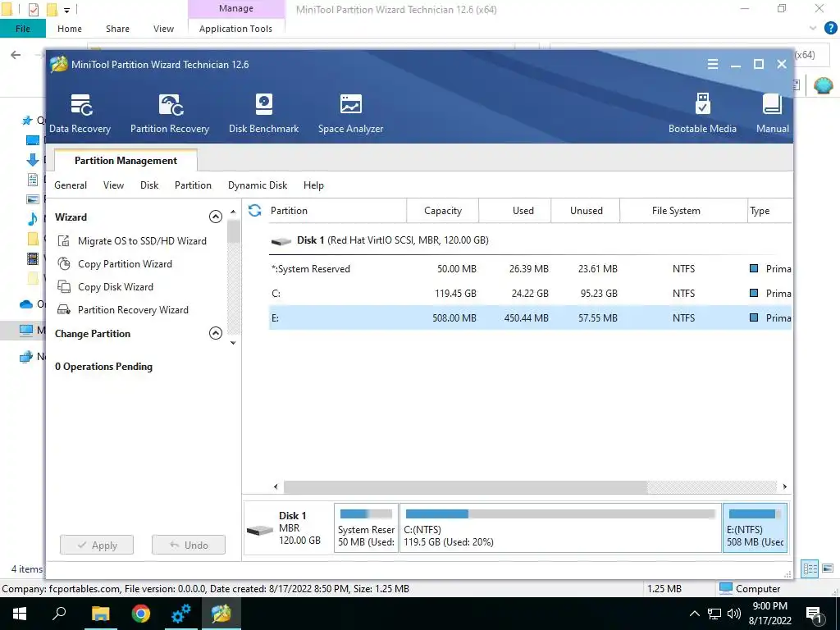Start Partition Recovery Wizard
This screenshot has width=840, height=630.
pyautogui.click(x=133, y=310)
